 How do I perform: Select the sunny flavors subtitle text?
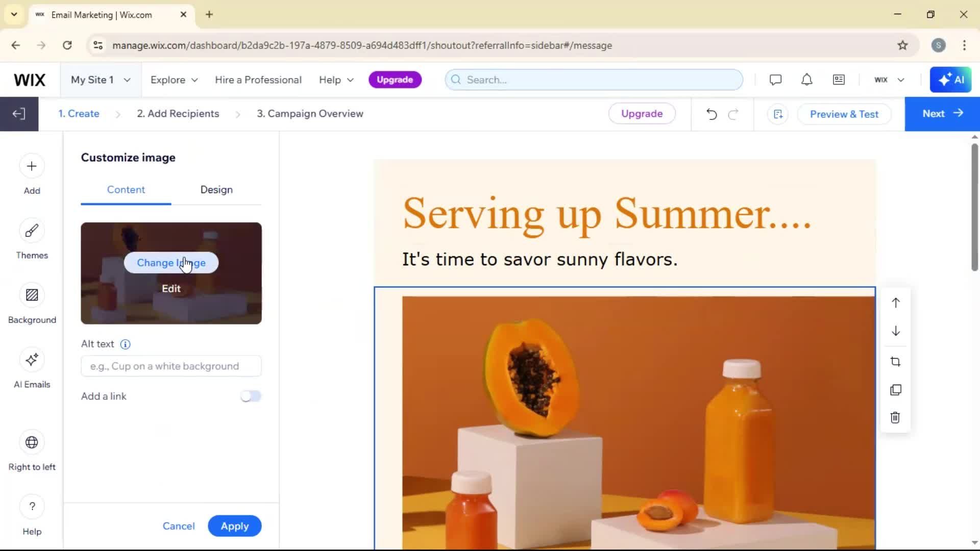click(x=540, y=259)
